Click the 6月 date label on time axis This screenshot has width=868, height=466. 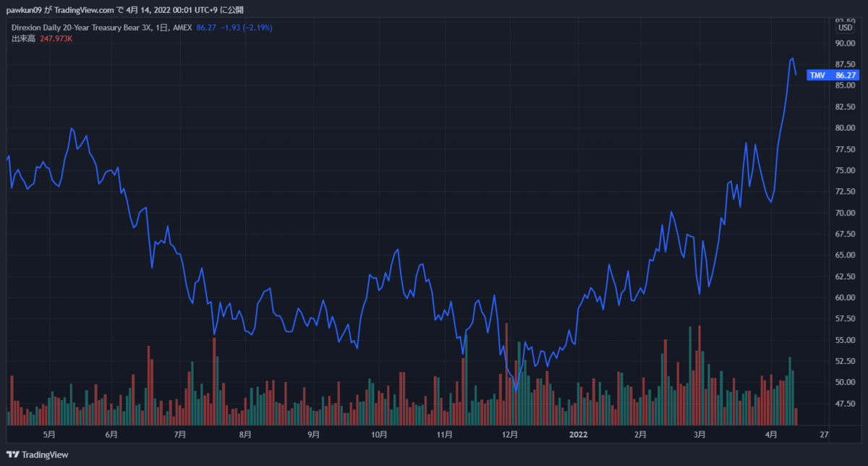(111, 435)
